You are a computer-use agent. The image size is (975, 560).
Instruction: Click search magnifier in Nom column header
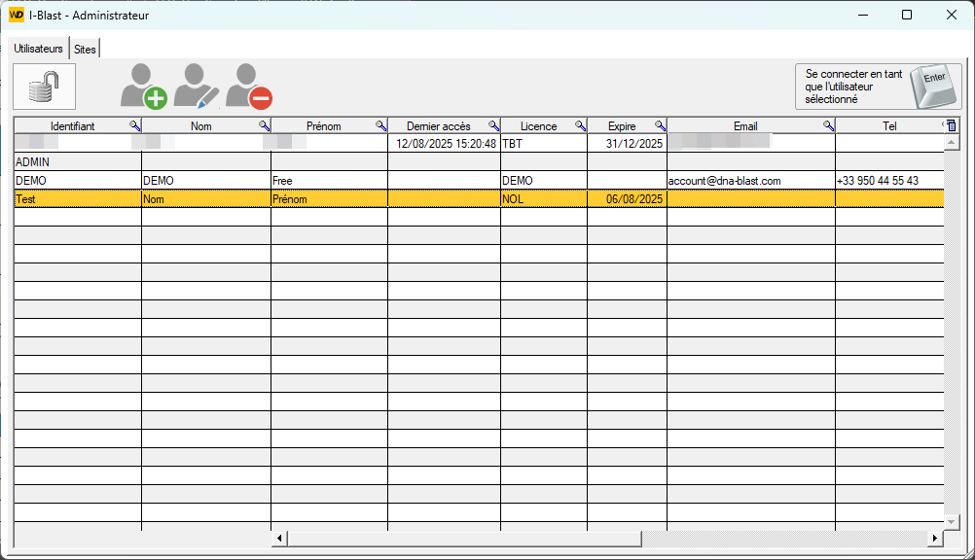tap(264, 125)
